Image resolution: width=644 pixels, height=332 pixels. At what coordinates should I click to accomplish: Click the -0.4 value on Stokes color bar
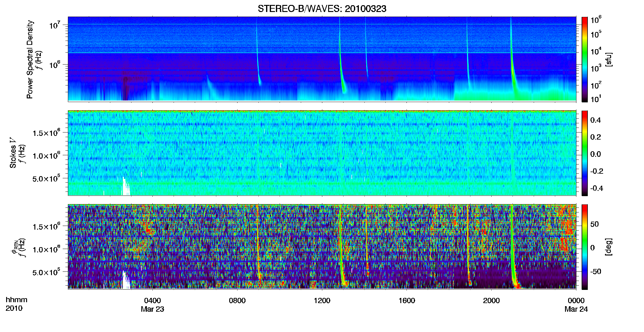[597, 188]
